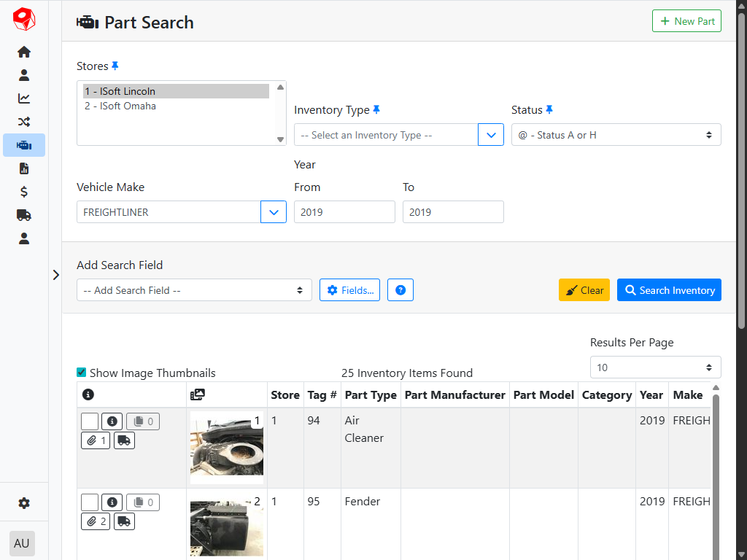Click the New Part button
The height and width of the screenshot is (560, 747).
coord(686,21)
